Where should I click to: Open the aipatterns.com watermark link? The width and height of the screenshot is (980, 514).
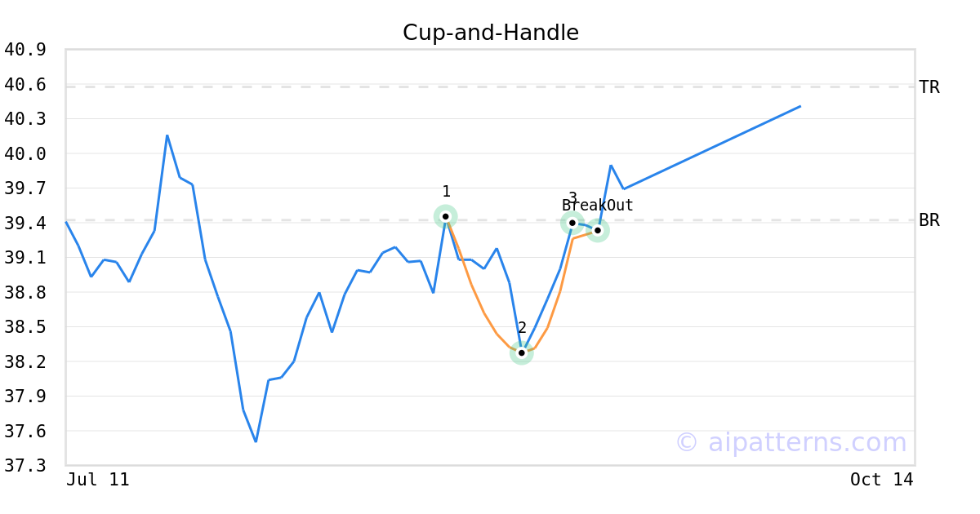tap(791, 442)
